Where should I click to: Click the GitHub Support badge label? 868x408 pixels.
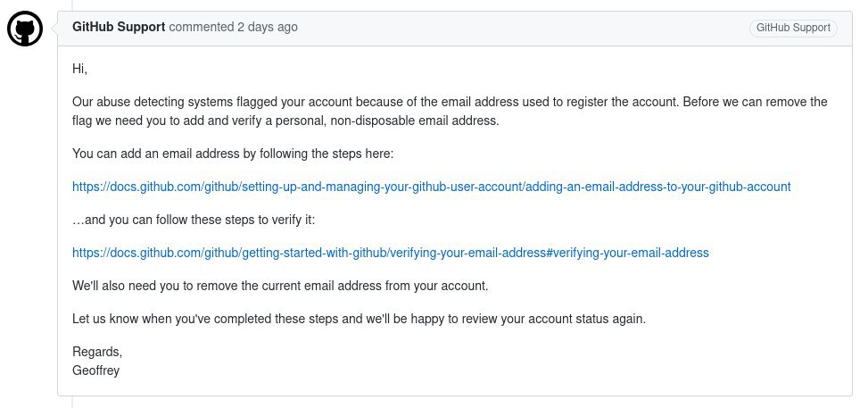pyautogui.click(x=793, y=28)
